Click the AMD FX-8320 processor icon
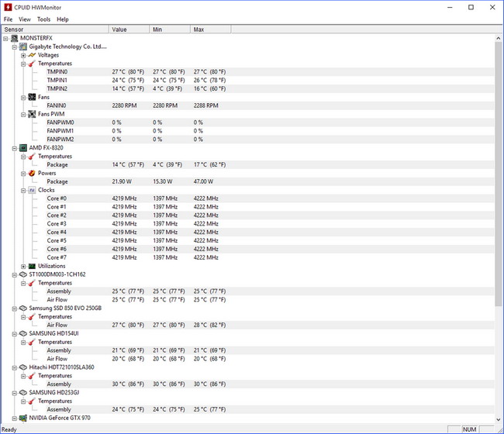Screen dimensions: 504x434 (x=23, y=148)
